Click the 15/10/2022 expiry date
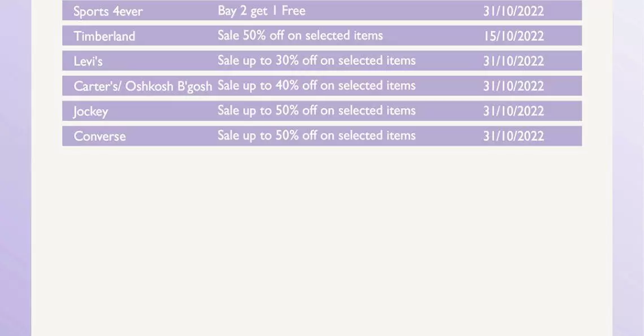The width and height of the screenshot is (644, 336). click(x=514, y=36)
